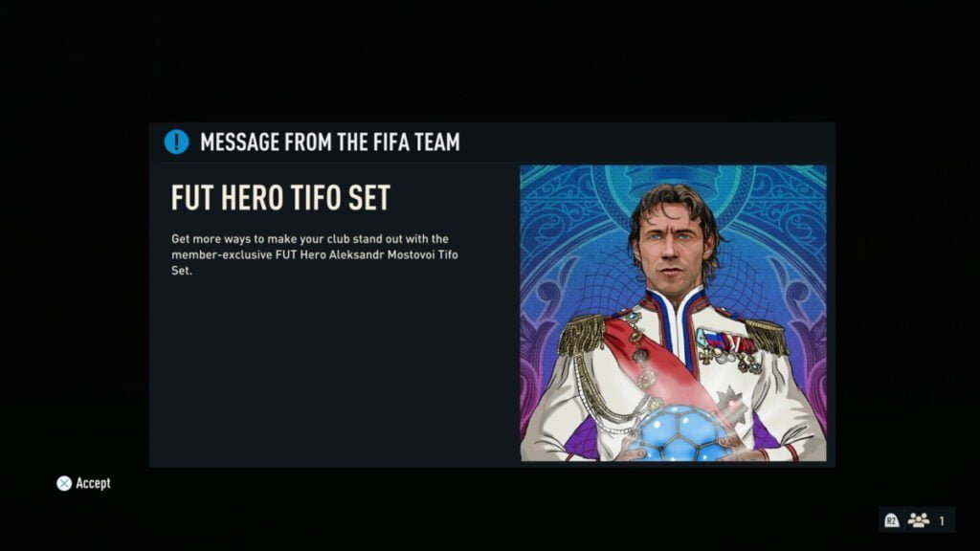Click Mostovoi's face in the tifo
The image size is (980, 551).
(671, 243)
